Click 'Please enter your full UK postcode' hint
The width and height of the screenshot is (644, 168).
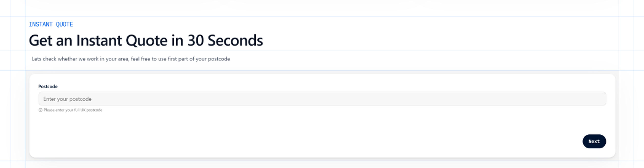[x=73, y=110]
